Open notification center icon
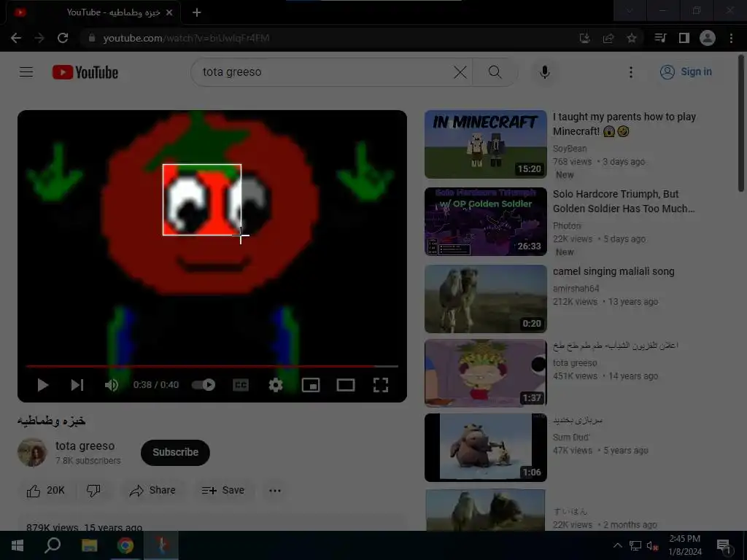 point(724,545)
